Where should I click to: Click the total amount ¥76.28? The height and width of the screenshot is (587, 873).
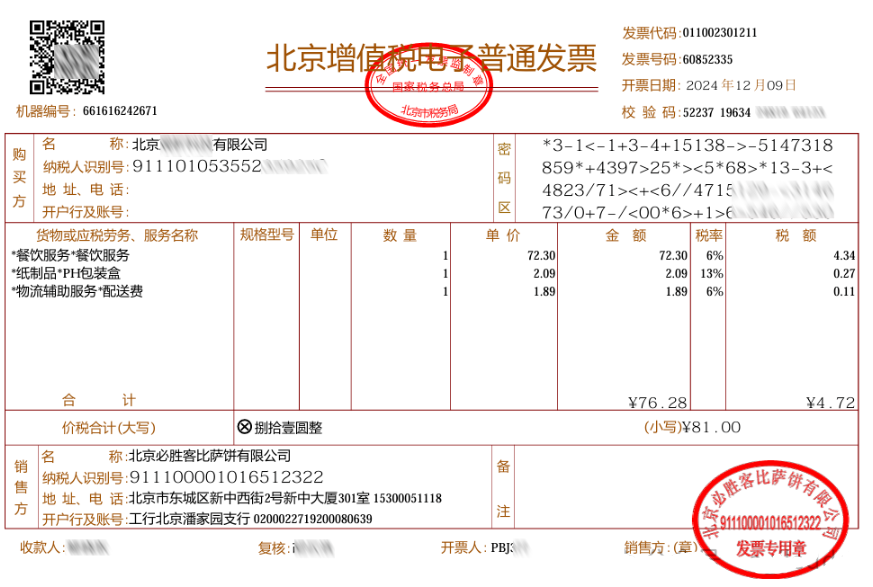(x=658, y=402)
